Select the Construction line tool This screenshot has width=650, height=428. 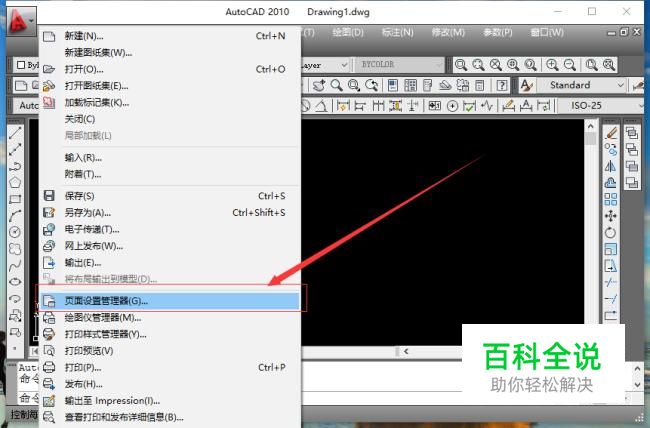[15, 149]
